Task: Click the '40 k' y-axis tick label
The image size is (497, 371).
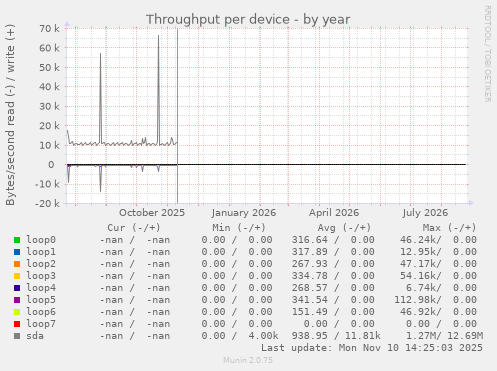Action: 50,87
